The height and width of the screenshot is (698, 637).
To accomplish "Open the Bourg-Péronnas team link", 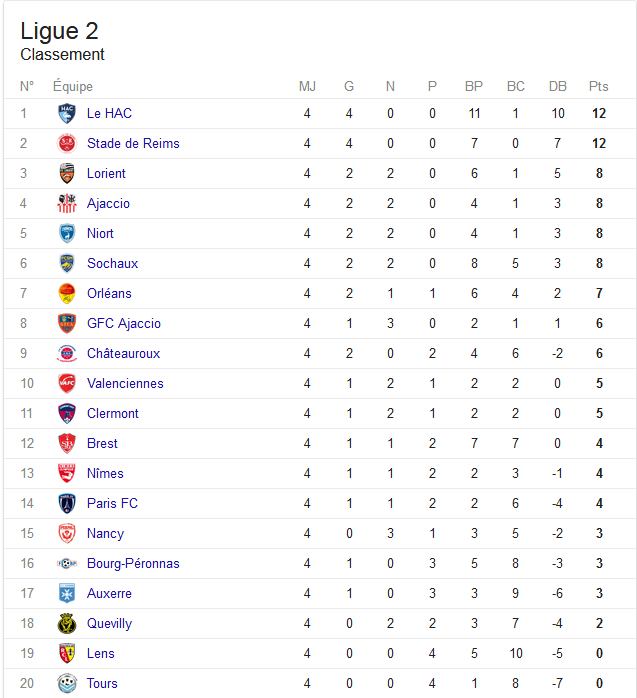I will (x=133, y=564).
